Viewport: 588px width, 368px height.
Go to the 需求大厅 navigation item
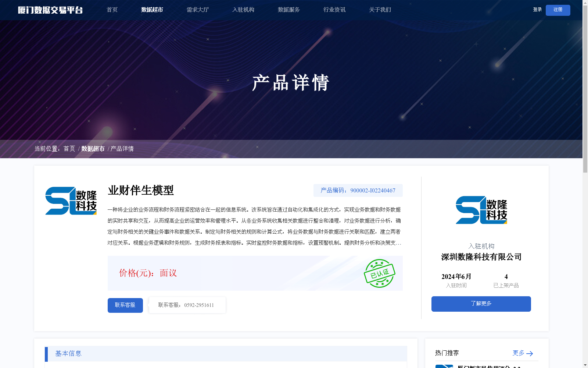point(198,10)
